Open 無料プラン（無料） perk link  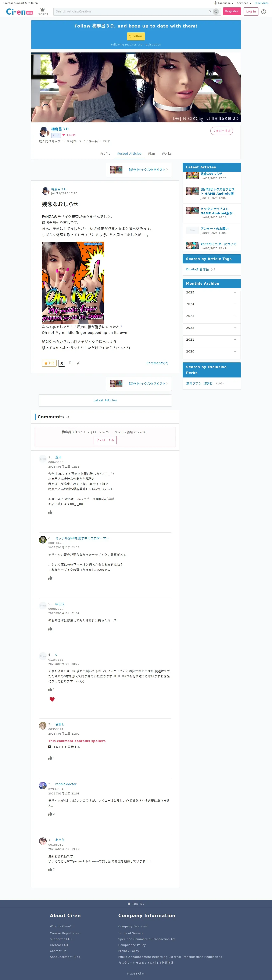click(x=200, y=384)
